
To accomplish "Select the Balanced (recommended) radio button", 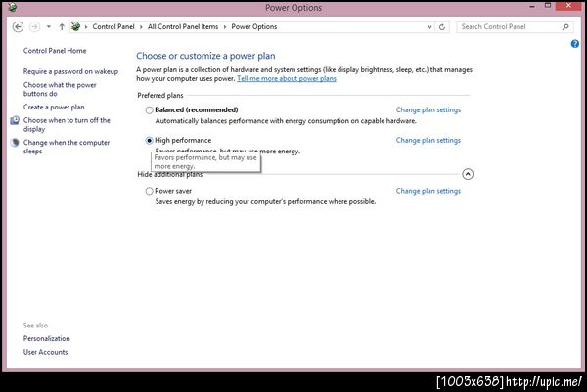I will (x=149, y=109).
